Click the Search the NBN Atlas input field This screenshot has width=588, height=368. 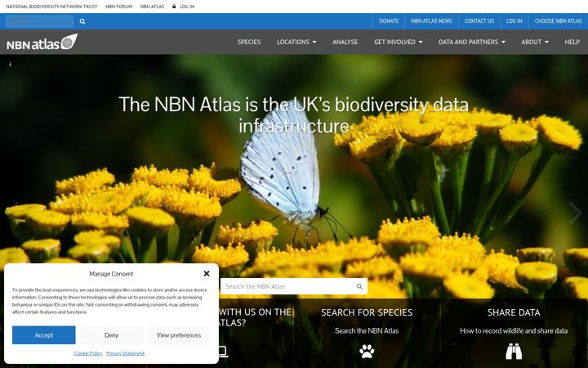click(287, 286)
